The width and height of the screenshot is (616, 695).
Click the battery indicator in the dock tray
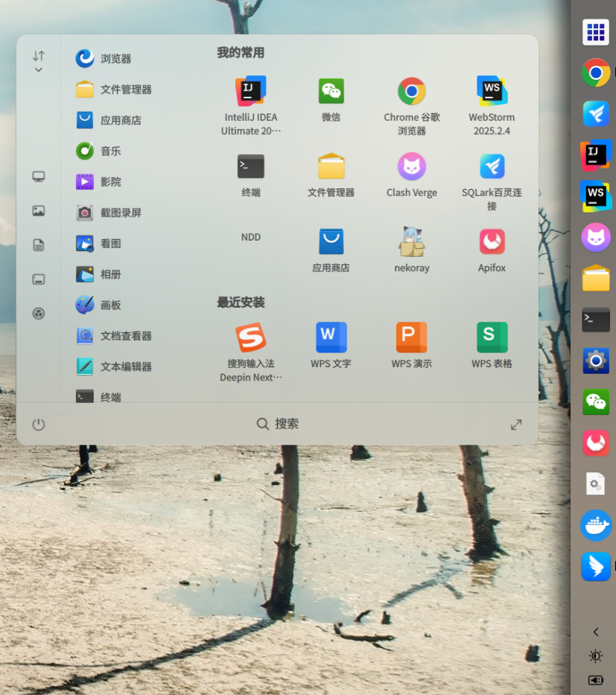[596, 680]
